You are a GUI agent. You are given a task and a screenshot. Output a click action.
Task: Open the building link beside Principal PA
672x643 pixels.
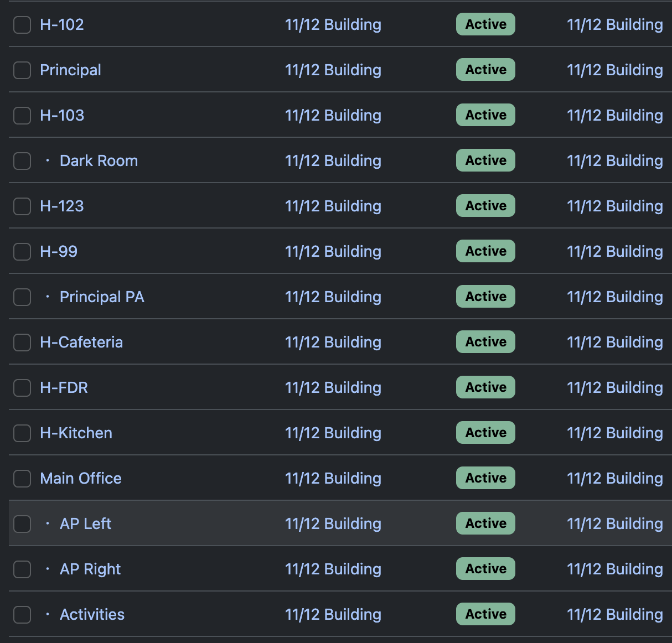click(333, 297)
